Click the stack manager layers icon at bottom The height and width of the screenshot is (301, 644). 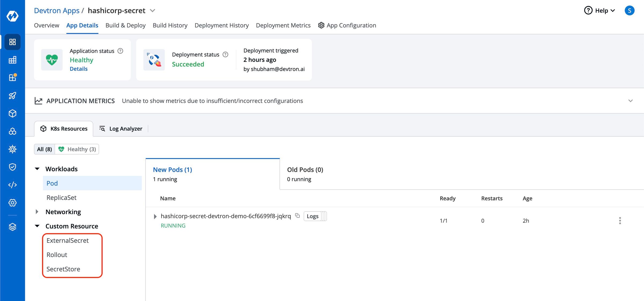12,227
